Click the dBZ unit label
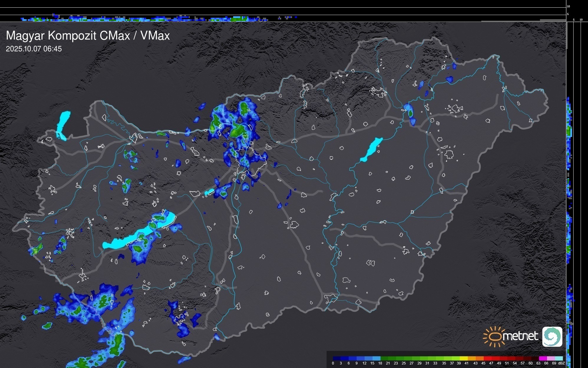Image resolution: width=588 pixels, height=368 pixels. pos(561,363)
